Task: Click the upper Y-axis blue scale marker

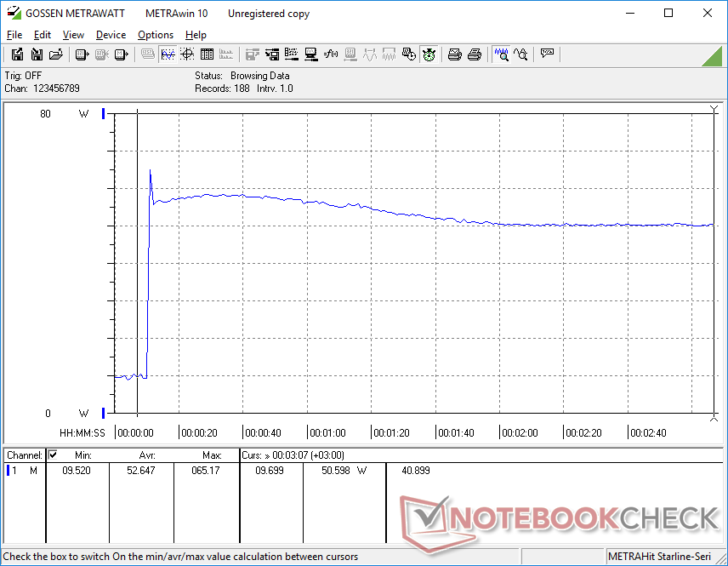Action: 103,113
